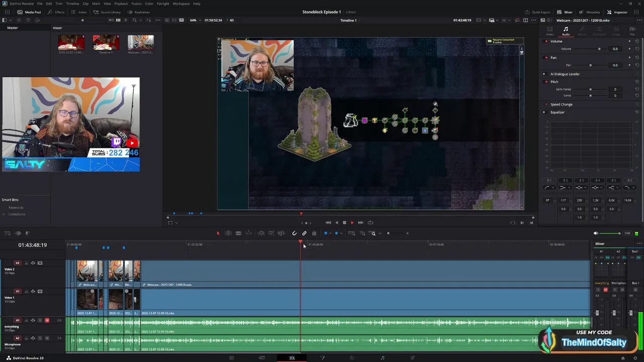The image size is (644, 362).
Task: Enable the AI Dialogue Leveler switch
Action: 544,74
